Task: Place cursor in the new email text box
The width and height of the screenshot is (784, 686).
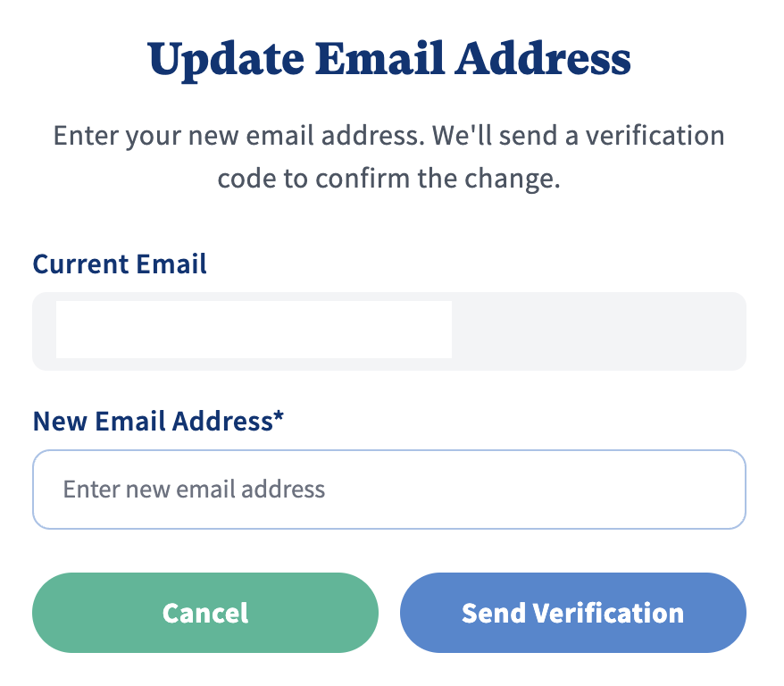Action: pyautogui.click(x=389, y=489)
